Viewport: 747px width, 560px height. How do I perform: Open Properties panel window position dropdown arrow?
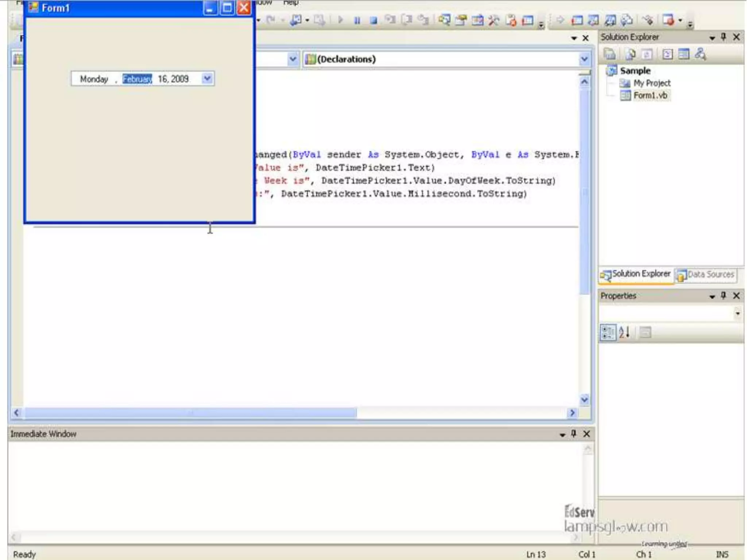(x=712, y=296)
